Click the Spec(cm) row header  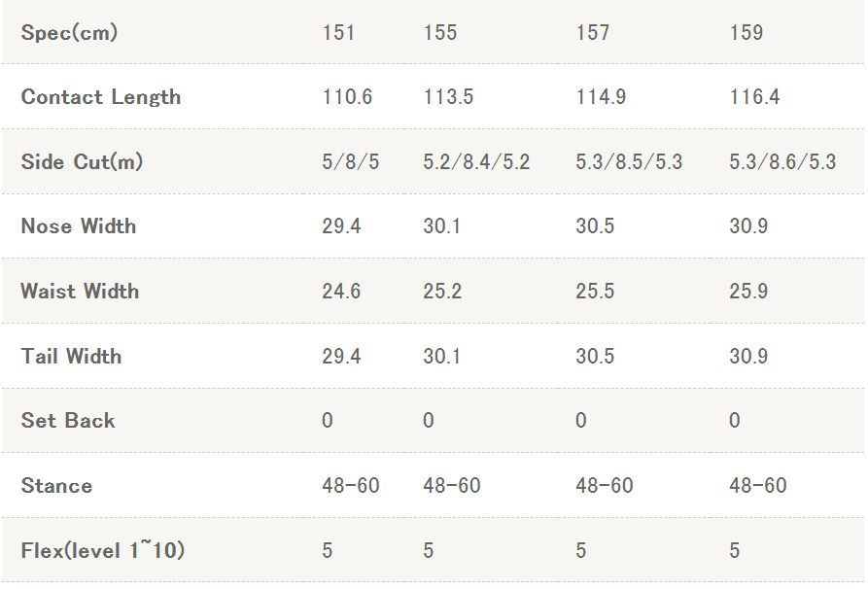click(x=69, y=33)
